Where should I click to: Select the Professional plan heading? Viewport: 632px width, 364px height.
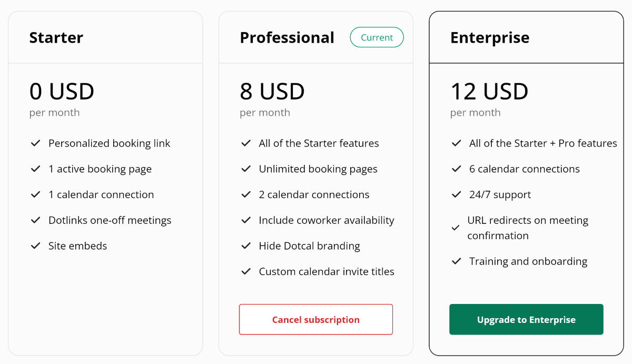[x=287, y=38]
